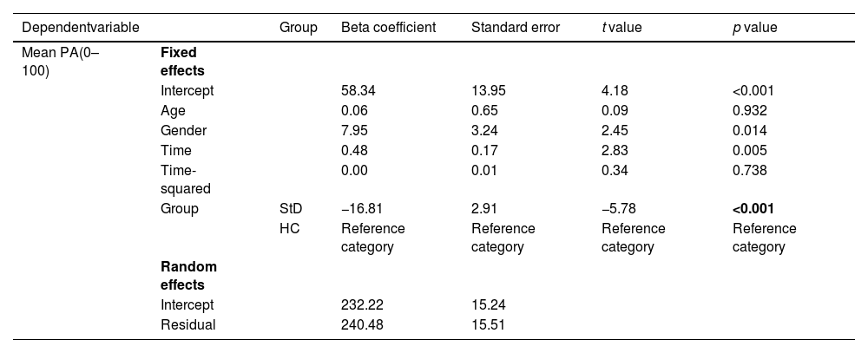This screenshot has height=353, width=868.
Task: Click the random Intercept value 232.22
Action: (x=361, y=305)
